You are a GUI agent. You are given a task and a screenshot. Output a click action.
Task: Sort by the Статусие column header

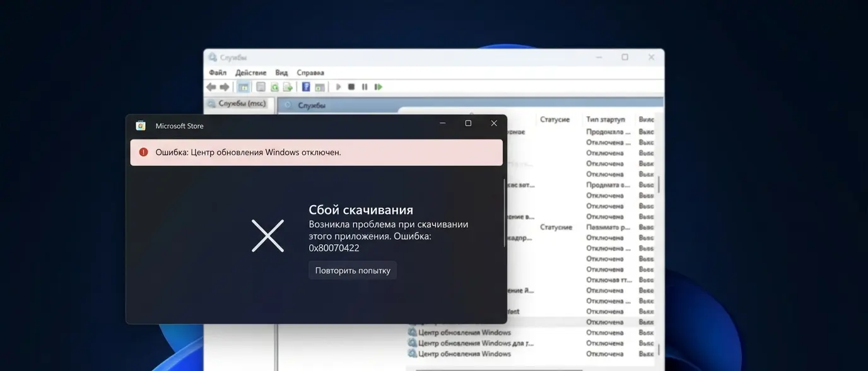[x=555, y=119]
